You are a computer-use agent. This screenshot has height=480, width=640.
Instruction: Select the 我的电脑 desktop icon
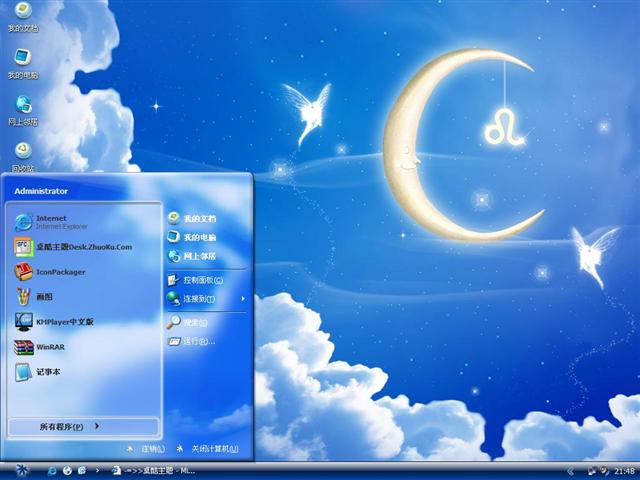tap(23, 63)
